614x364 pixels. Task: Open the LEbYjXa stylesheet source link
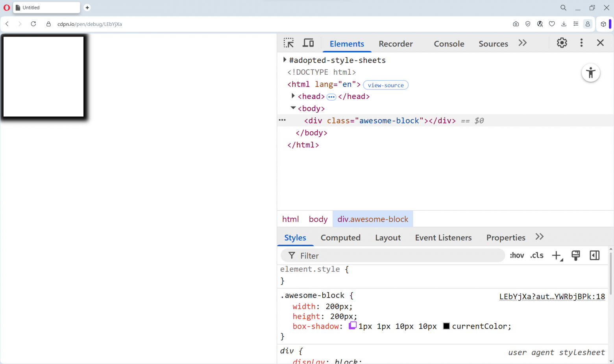(552, 296)
